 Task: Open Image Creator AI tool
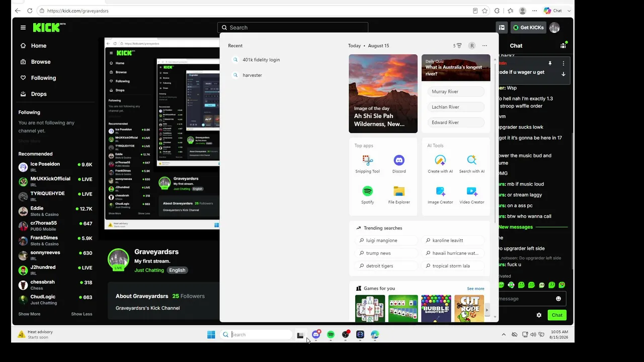[440, 195]
